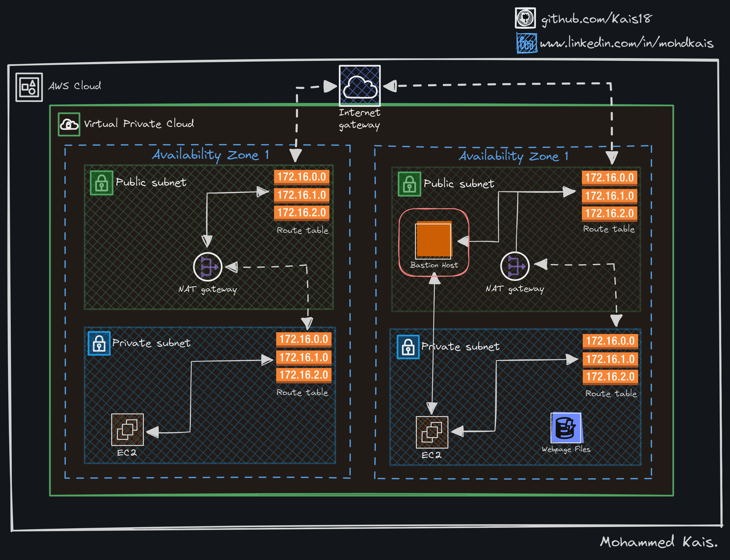730x560 pixels.
Task: Click the Mohammed Kais signature text
Action: tap(658, 542)
